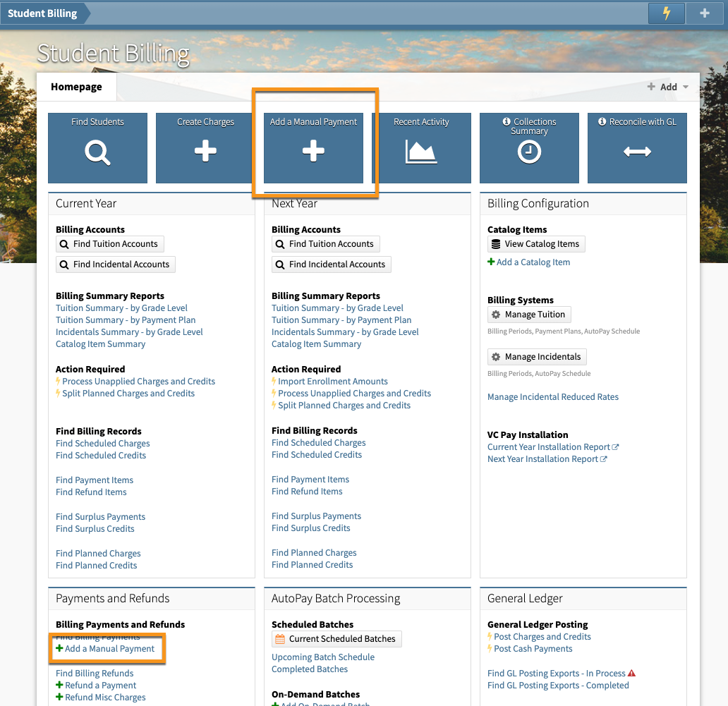Open the Recent Activity chart tile
The width and height of the screenshot is (728, 706).
click(421, 148)
